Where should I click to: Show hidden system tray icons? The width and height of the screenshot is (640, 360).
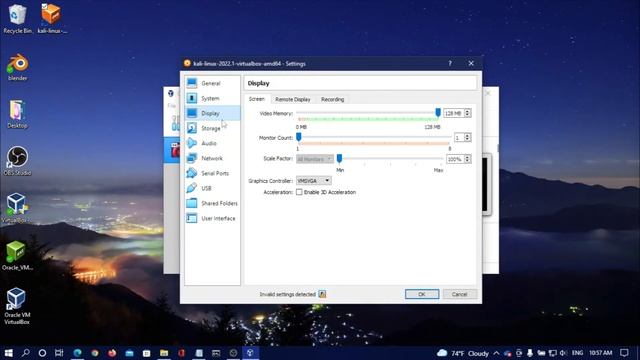[x=496, y=353]
